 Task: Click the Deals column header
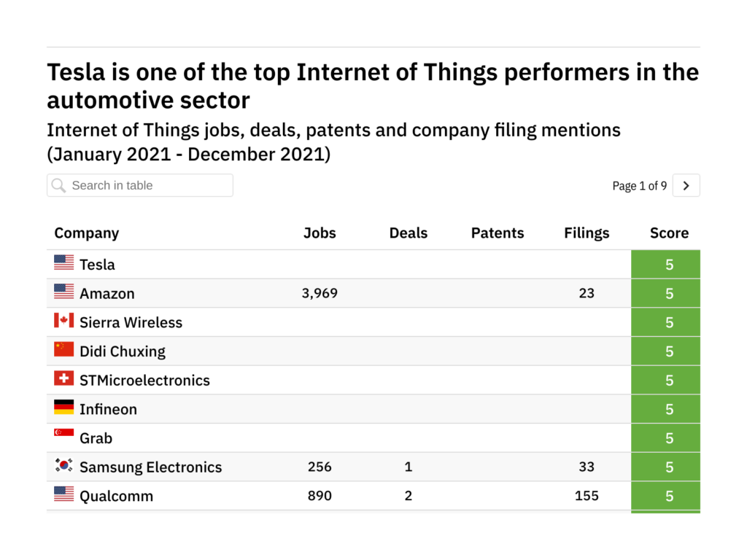[x=409, y=233]
